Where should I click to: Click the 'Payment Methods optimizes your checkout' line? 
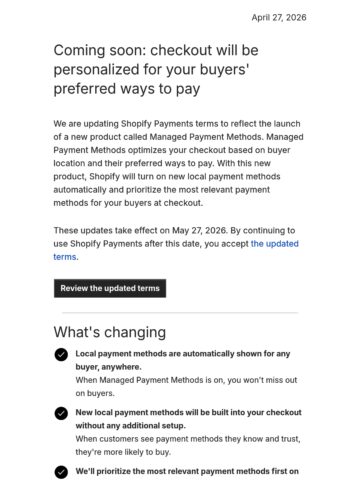[172, 150]
